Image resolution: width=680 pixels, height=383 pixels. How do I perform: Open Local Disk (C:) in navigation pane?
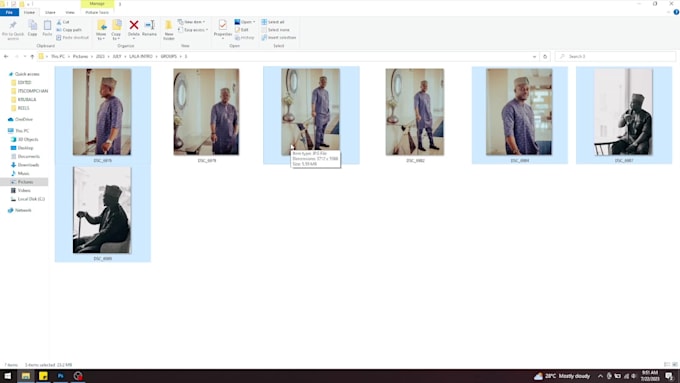(31, 199)
